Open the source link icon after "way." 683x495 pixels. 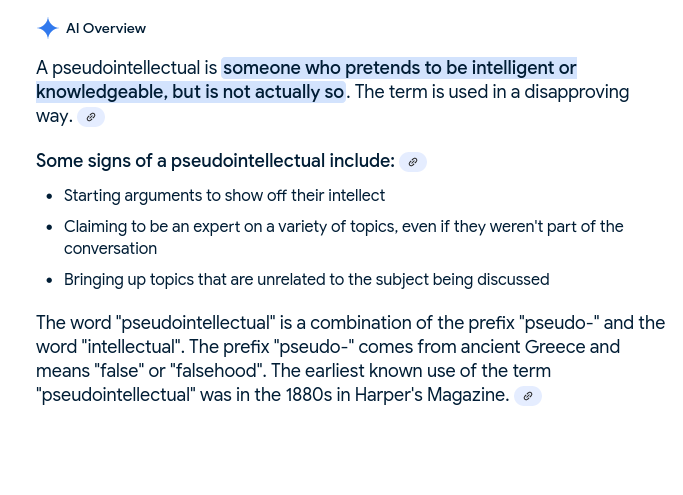click(x=91, y=117)
